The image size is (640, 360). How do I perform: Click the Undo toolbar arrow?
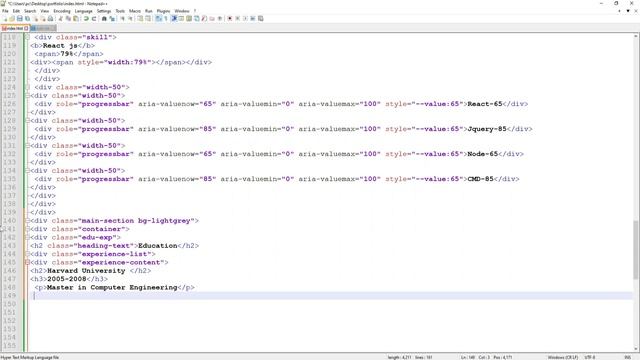86,18
